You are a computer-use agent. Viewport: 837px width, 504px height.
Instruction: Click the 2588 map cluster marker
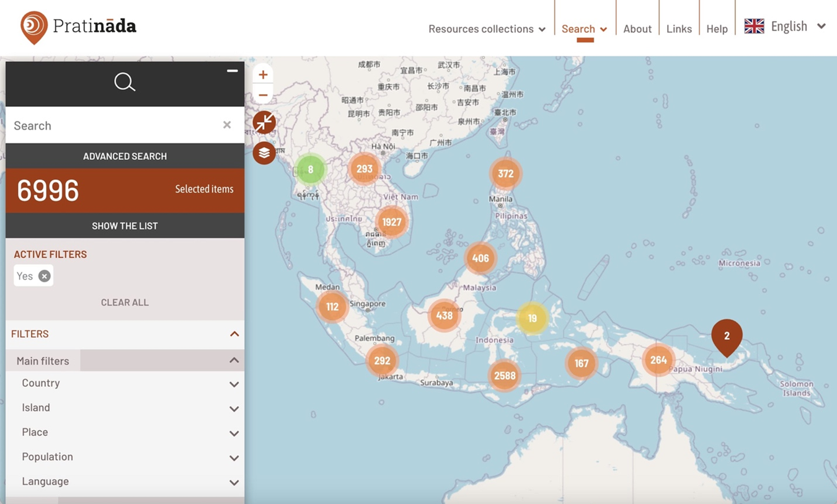pos(504,376)
